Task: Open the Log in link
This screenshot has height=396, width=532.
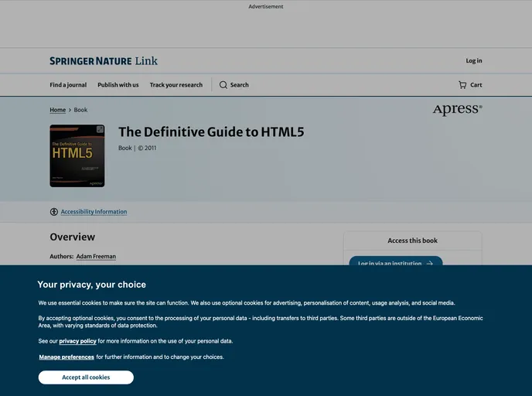Action: [x=474, y=61]
